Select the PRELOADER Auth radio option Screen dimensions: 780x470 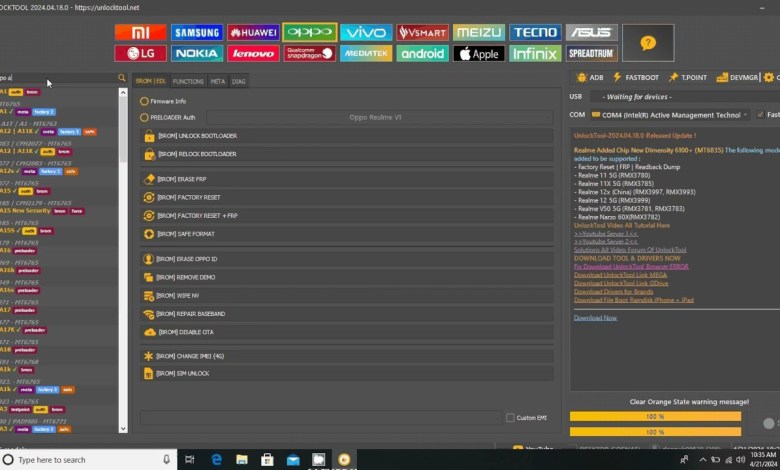(145, 117)
